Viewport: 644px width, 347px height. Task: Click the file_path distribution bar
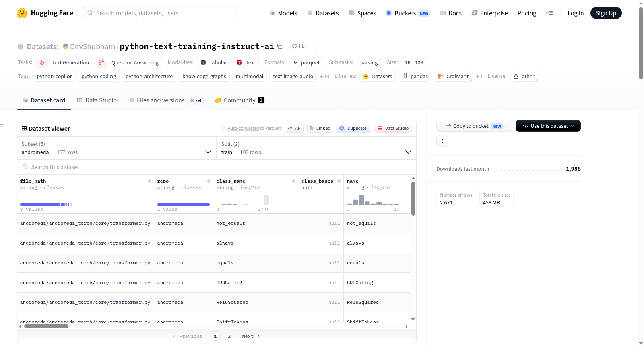[x=46, y=204]
